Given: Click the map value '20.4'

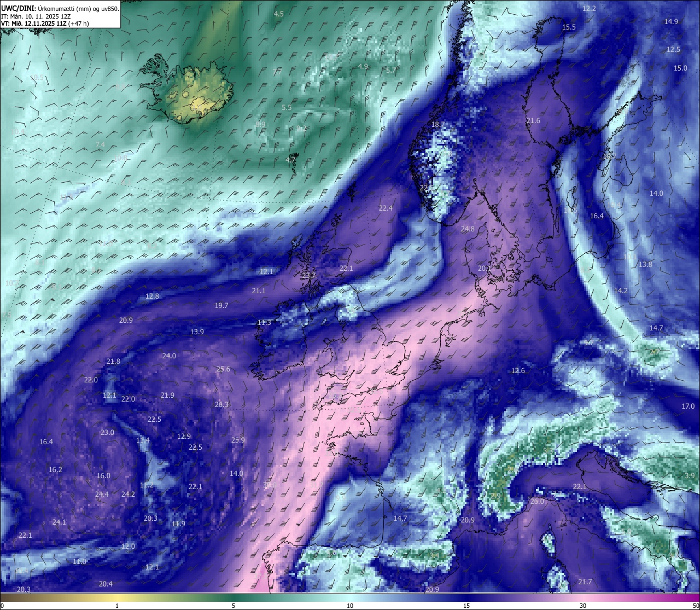Looking at the screenshot, I should coord(106,584).
